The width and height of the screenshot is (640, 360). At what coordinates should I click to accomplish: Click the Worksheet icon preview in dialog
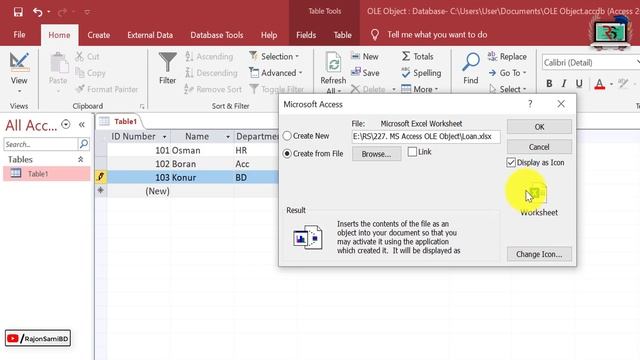[538, 194]
